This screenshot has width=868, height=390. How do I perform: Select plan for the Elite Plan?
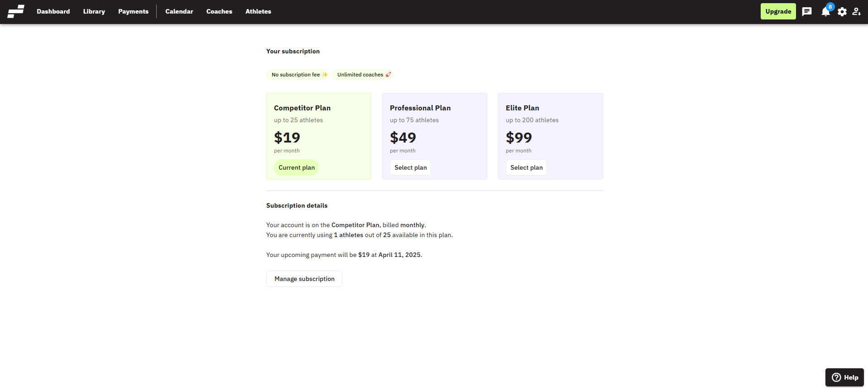coord(527,167)
